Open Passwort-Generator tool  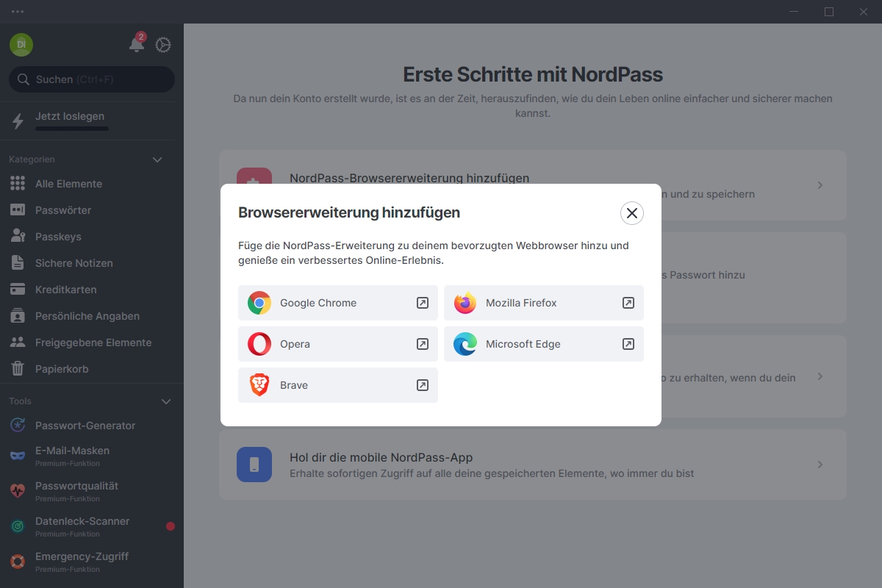click(91, 426)
